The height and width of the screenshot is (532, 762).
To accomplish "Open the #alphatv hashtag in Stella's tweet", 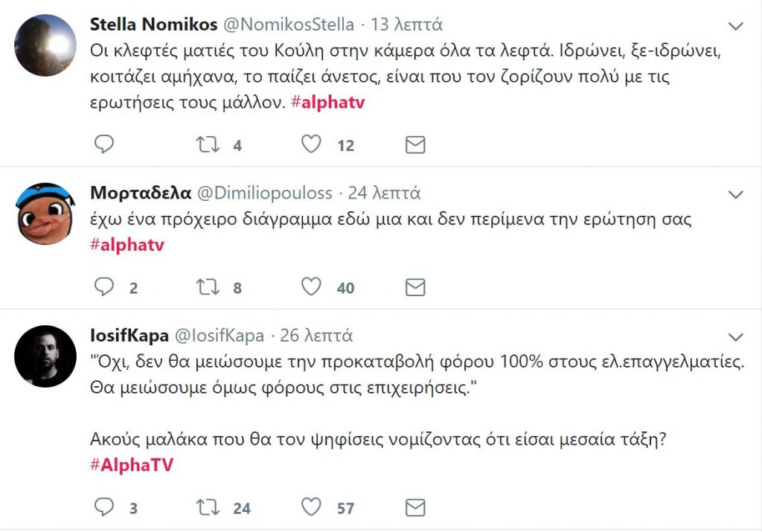I will point(329,103).
